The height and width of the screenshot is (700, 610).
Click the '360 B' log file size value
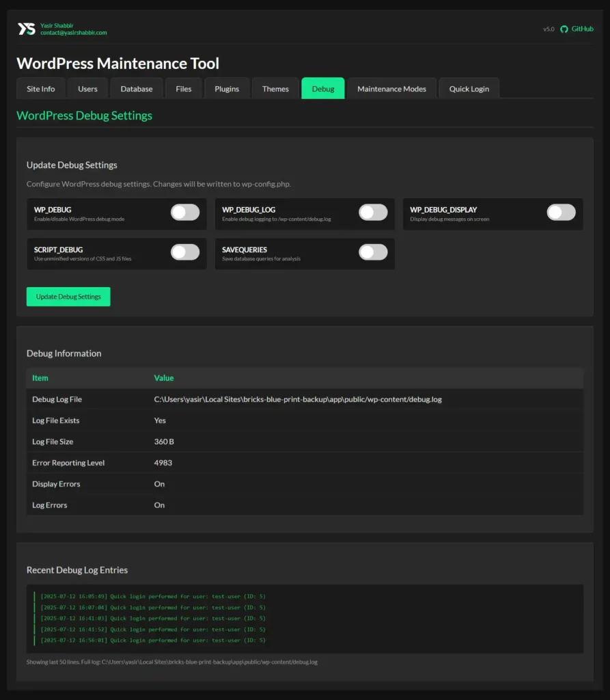tap(164, 442)
